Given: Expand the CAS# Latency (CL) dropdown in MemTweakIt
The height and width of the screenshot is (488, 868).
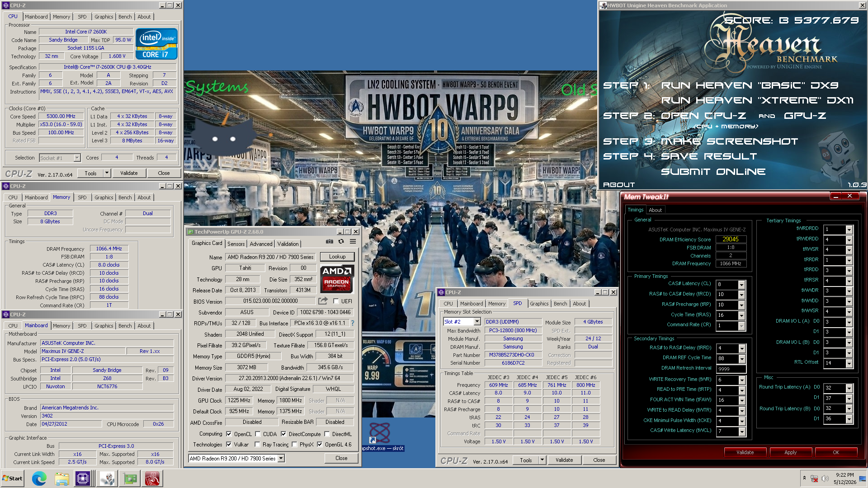Looking at the screenshot, I should click(741, 285).
